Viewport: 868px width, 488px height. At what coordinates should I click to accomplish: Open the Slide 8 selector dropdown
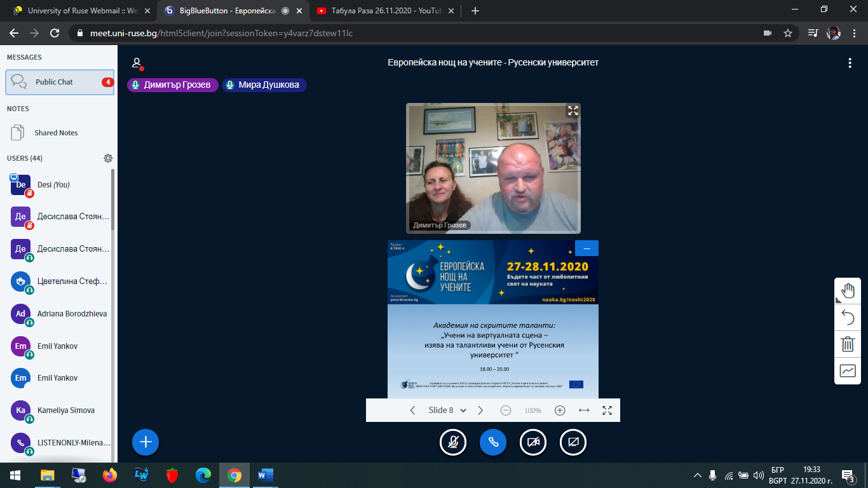[447, 410]
